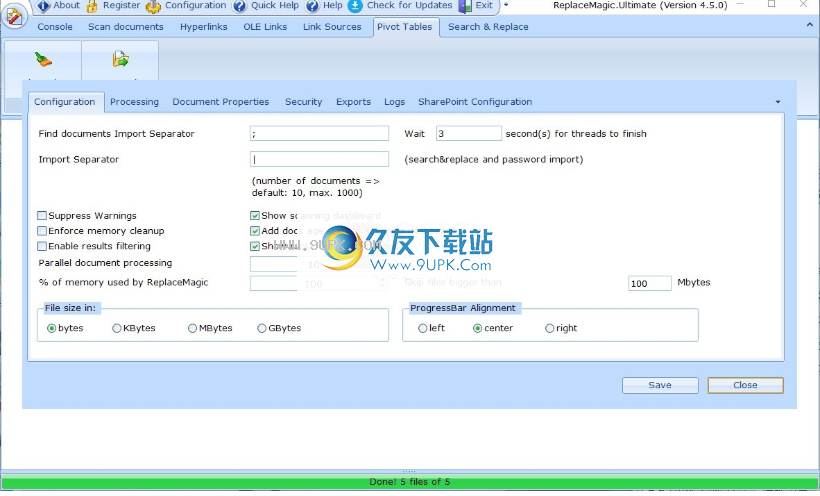Screen dimensions: 820x496
Task: Click the export folder icon in ribbon
Action: click(120, 59)
